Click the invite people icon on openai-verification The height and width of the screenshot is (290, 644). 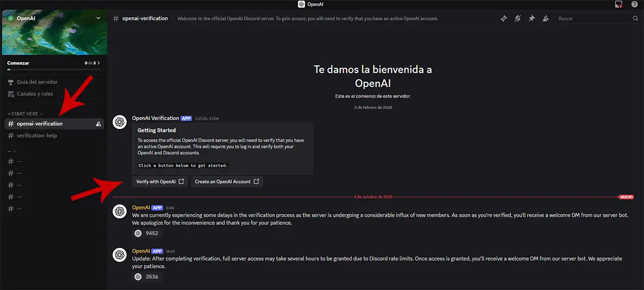coord(98,124)
